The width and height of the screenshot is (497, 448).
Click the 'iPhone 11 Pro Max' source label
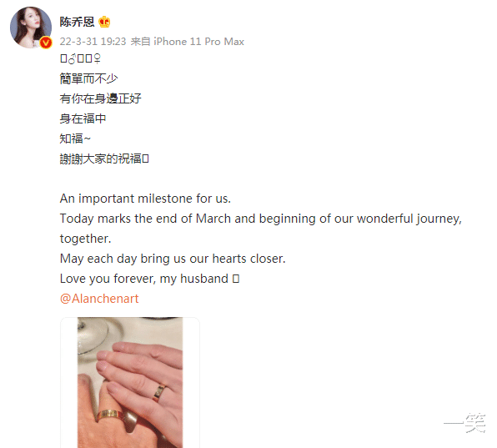pos(198,42)
